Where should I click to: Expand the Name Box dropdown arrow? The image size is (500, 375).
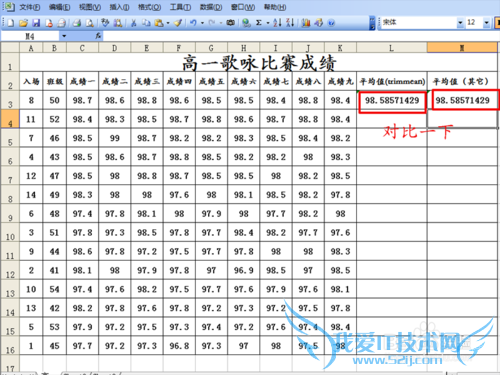coord(64,36)
